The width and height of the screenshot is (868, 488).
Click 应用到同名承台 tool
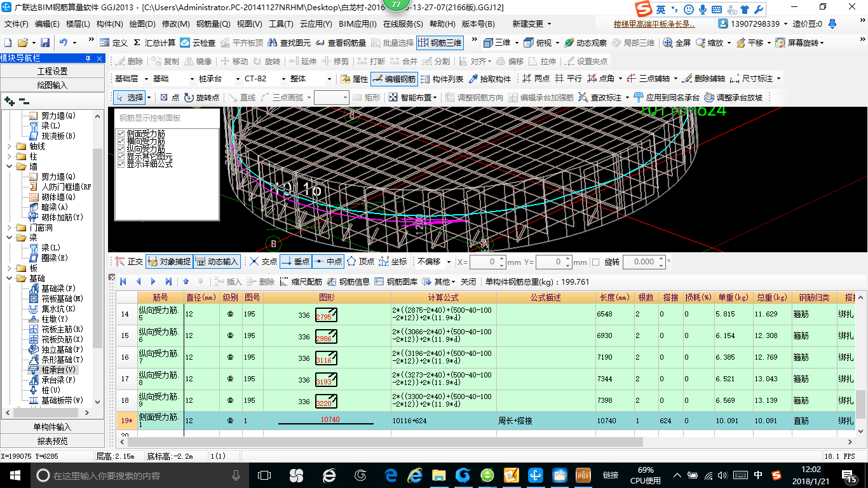667,97
